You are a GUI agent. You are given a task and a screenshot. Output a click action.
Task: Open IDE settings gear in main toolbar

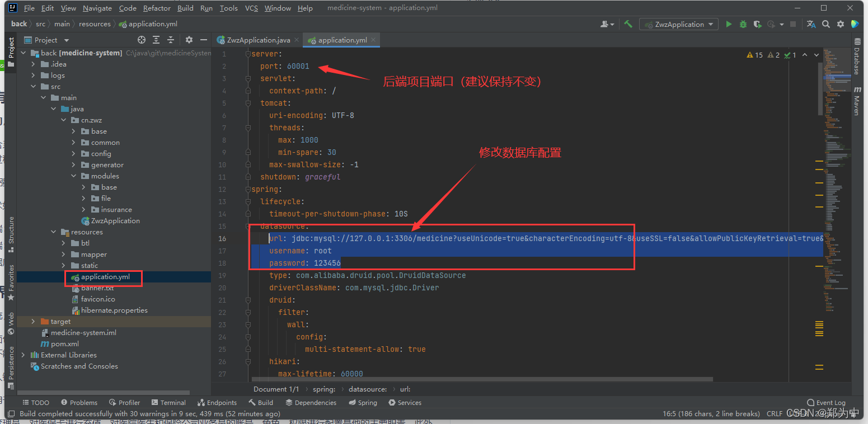[x=841, y=24]
